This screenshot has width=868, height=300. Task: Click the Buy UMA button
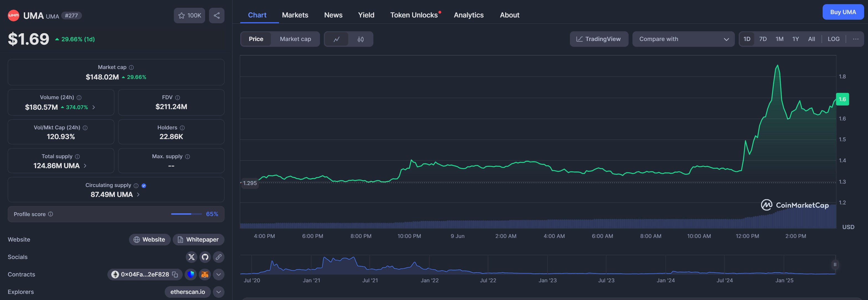coord(843,12)
